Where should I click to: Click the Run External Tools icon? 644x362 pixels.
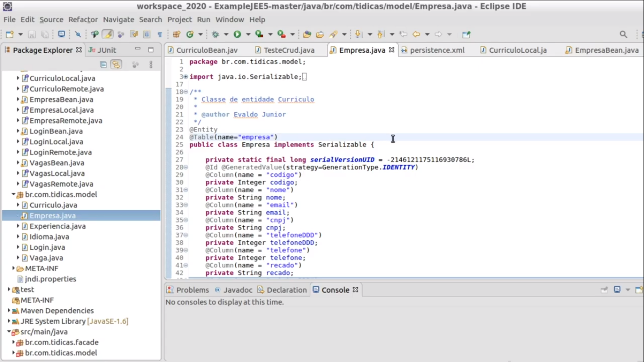(x=281, y=34)
